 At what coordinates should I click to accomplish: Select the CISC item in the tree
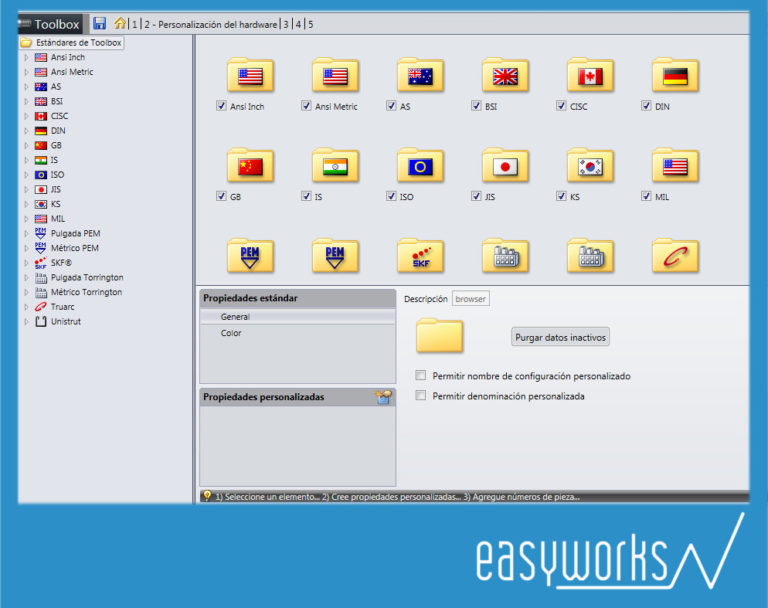click(59, 116)
